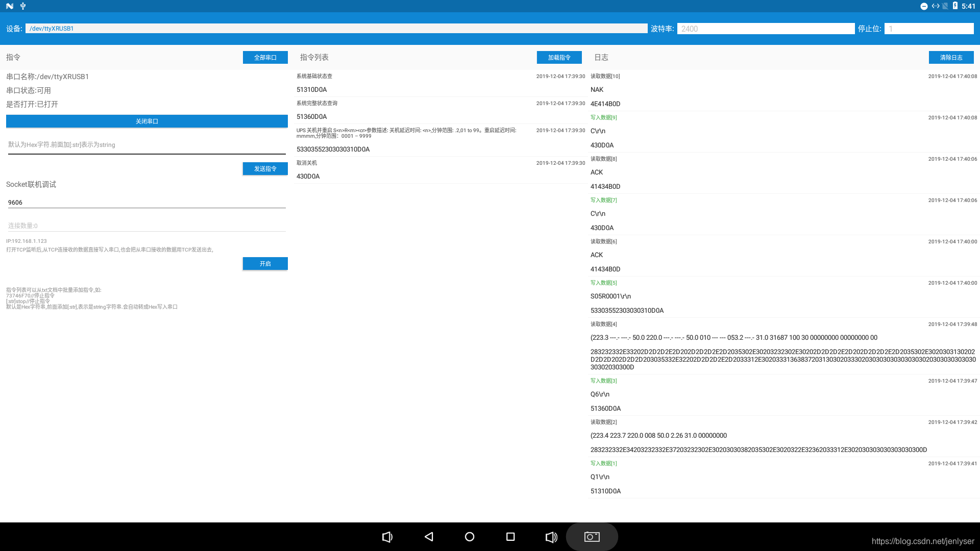Image resolution: width=980 pixels, height=551 pixels.
Task: Select log entry 写入数据[5] S05R0001
Action: pos(784,297)
